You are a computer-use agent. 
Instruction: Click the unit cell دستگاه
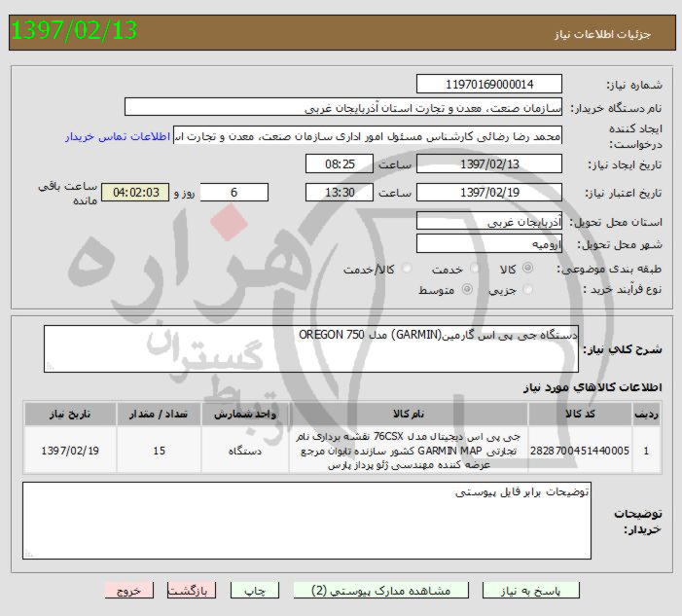click(x=245, y=451)
